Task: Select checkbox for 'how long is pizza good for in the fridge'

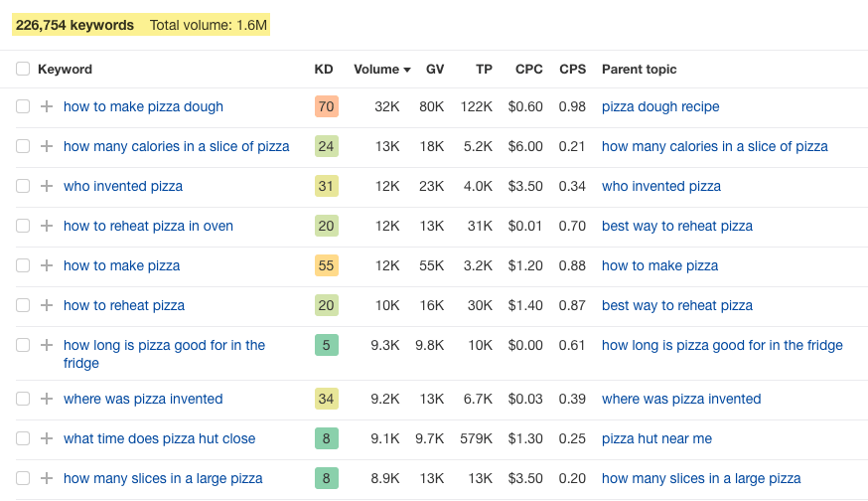Action: coord(23,345)
